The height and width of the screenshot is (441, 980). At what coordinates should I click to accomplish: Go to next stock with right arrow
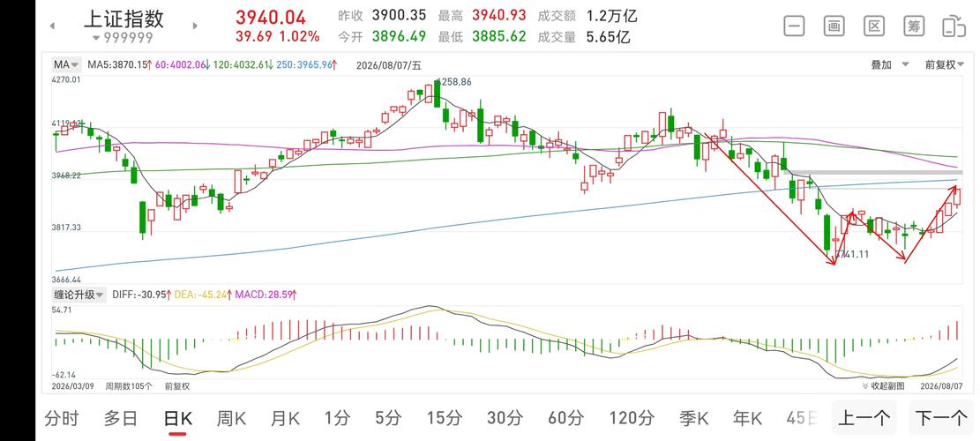click(195, 26)
